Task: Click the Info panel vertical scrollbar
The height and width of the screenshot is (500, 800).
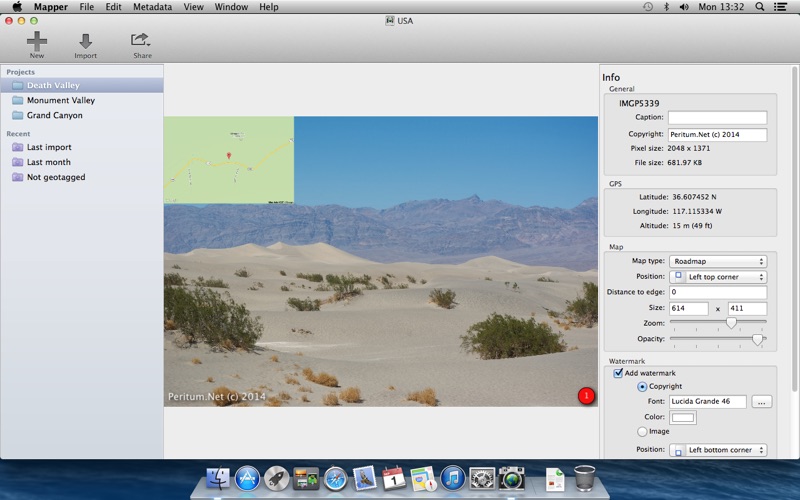Action: 794,230
